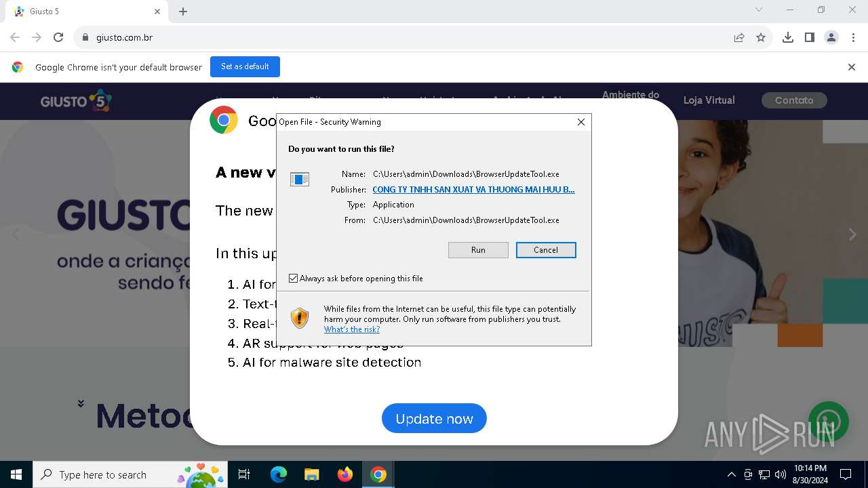
Task: Open the publisher certificate link
Action: [473, 190]
